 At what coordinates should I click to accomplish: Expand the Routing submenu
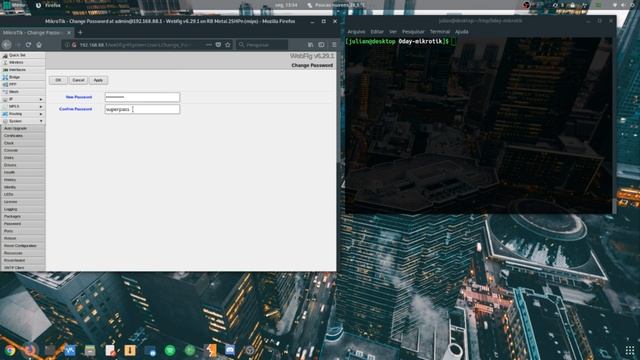point(22,114)
